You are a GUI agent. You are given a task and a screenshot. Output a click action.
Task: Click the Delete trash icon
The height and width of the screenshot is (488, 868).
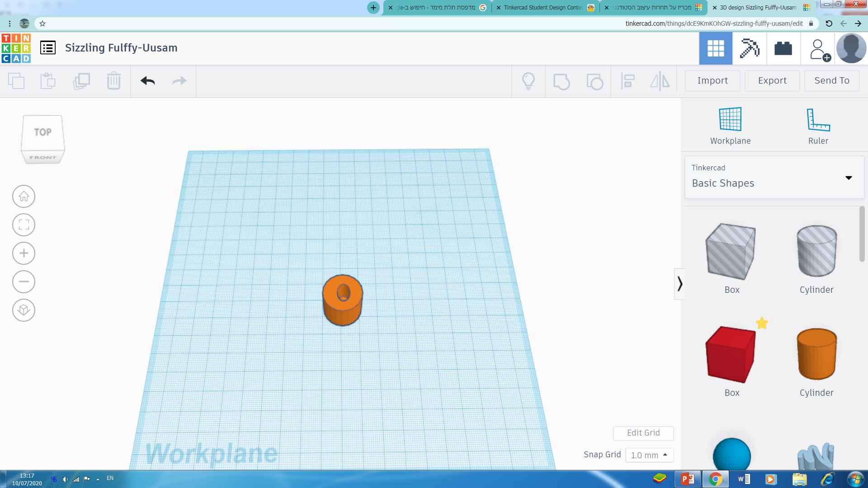pos(113,81)
